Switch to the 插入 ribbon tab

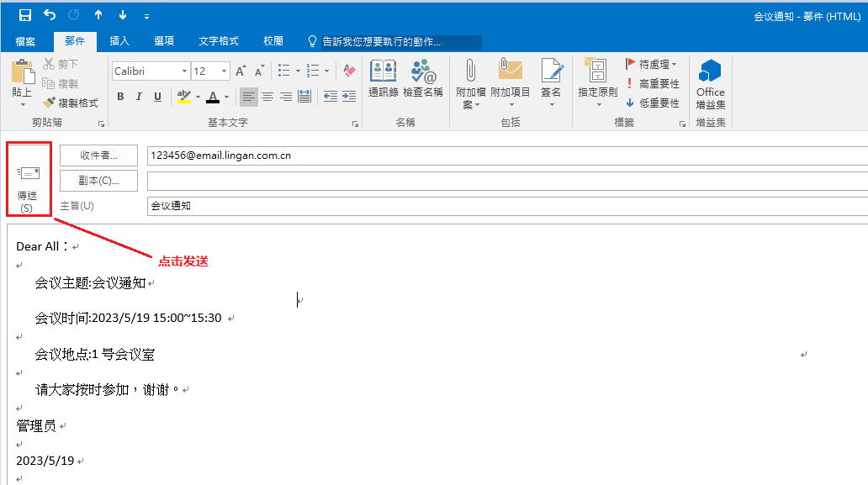click(119, 41)
